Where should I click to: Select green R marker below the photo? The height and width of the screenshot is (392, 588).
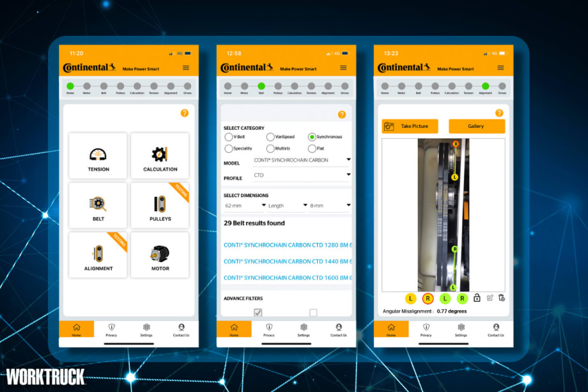pos(462,299)
